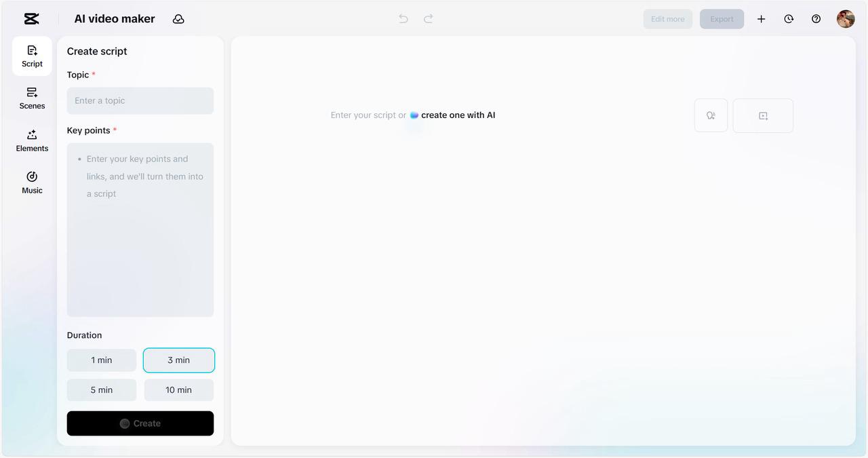Click the add media scene icon button
Viewport: 868px width, 458px height.
click(763, 116)
